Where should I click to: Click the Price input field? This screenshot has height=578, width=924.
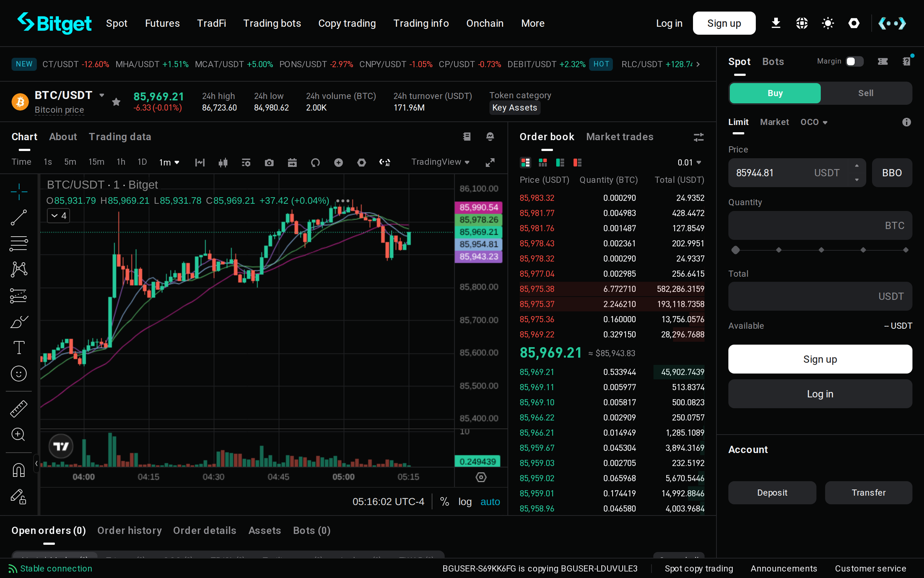[x=797, y=173]
